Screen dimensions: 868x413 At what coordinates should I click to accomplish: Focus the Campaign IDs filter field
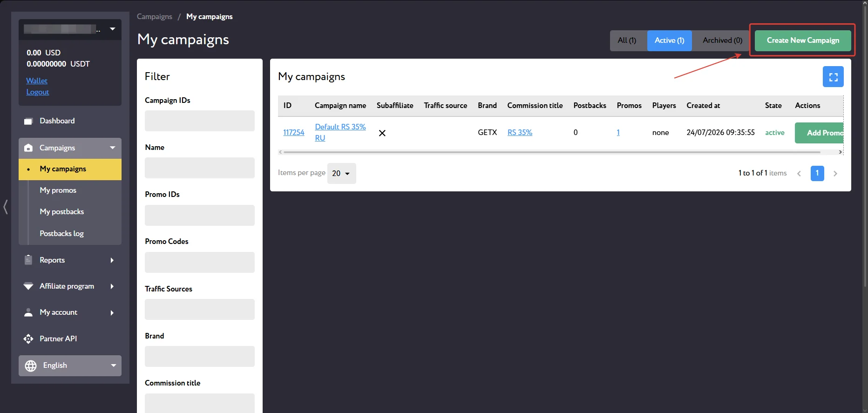pyautogui.click(x=200, y=121)
